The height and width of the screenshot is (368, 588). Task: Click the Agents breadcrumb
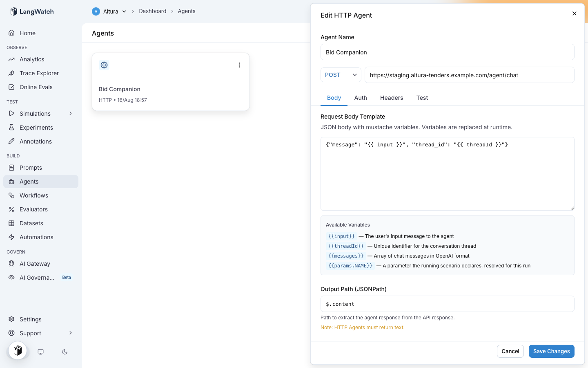(187, 11)
